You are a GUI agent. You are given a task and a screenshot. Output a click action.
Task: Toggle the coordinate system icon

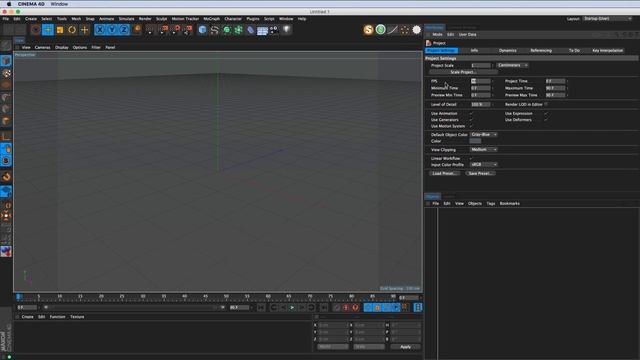click(137, 30)
